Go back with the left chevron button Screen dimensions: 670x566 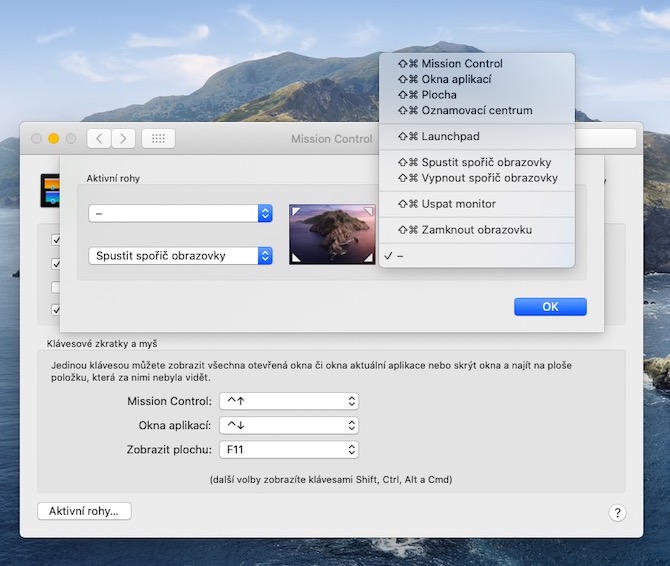[x=99, y=138]
